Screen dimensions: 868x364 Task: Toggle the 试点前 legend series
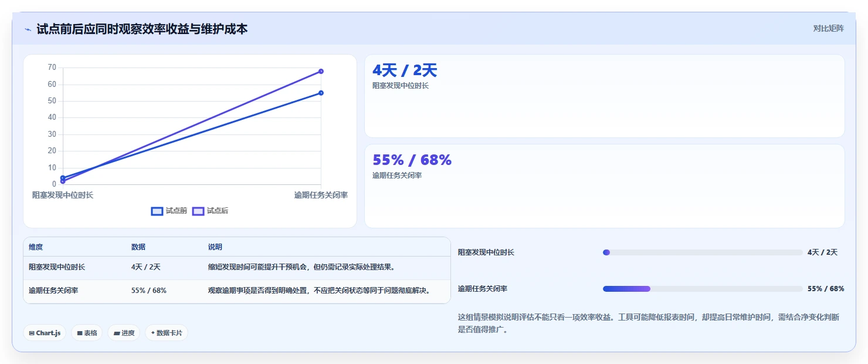169,211
